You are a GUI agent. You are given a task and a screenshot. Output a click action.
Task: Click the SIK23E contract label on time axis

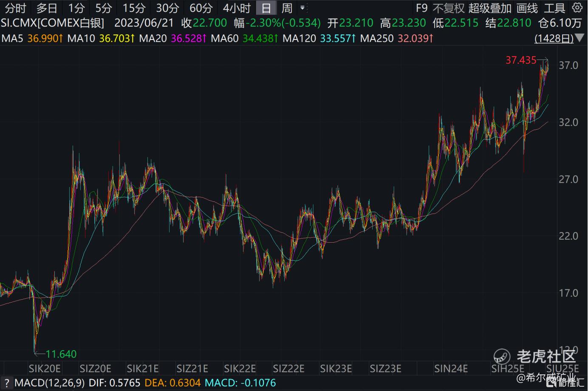tap(336, 368)
